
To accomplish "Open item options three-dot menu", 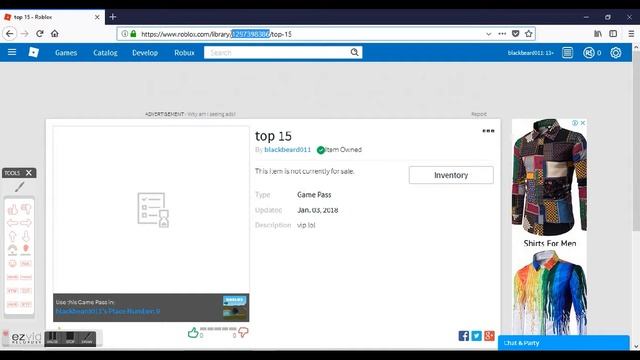I will 488,131.
